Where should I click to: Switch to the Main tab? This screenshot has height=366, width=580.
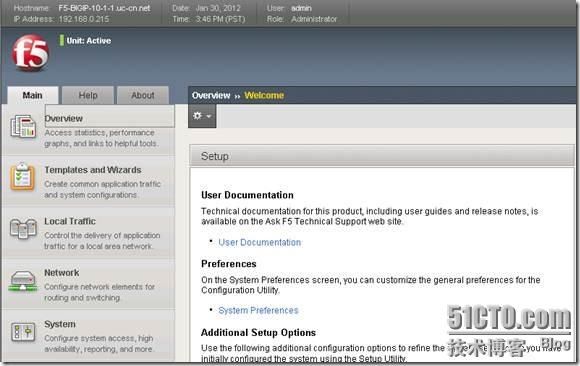click(x=33, y=95)
